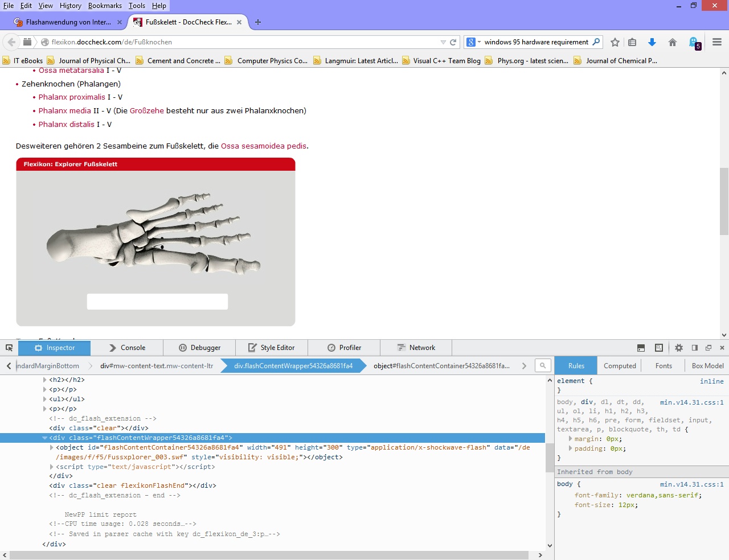Screen dimensions: 729x560
Task: Open the Journal of Physical Ch... bookmark
Action: (x=89, y=61)
